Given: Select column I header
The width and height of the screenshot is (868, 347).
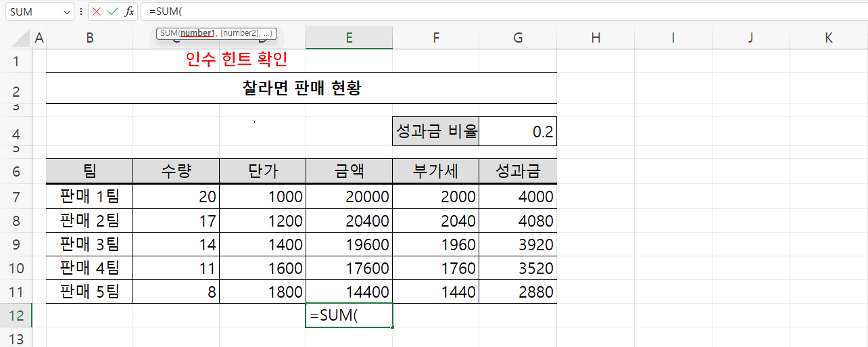Looking at the screenshot, I should point(673,38).
